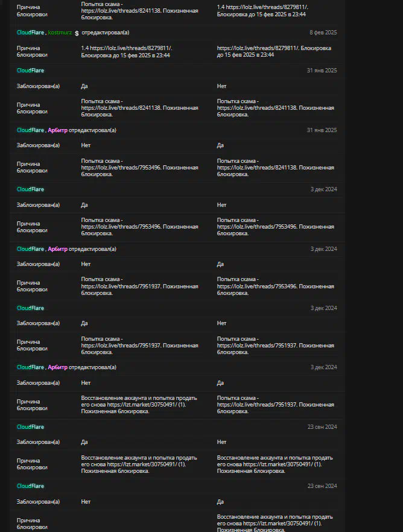Click the отредактировал(а) text next to the dollar icon
403x532 pixels.
click(105, 33)
